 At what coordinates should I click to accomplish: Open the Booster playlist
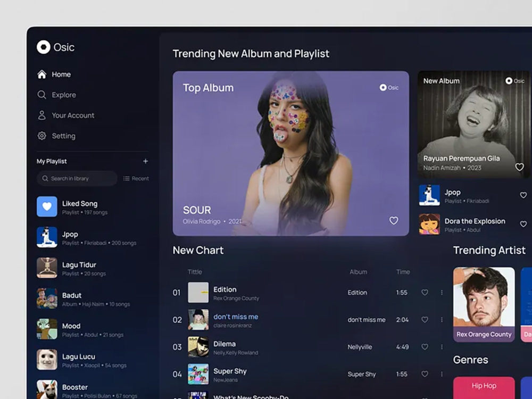(x=93, y=389)
